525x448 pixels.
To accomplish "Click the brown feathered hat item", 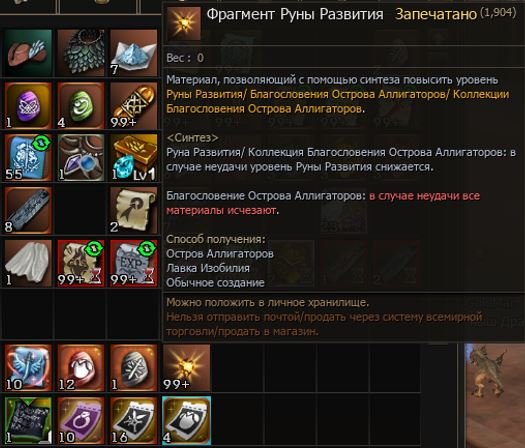I will [x=28, y=53].
